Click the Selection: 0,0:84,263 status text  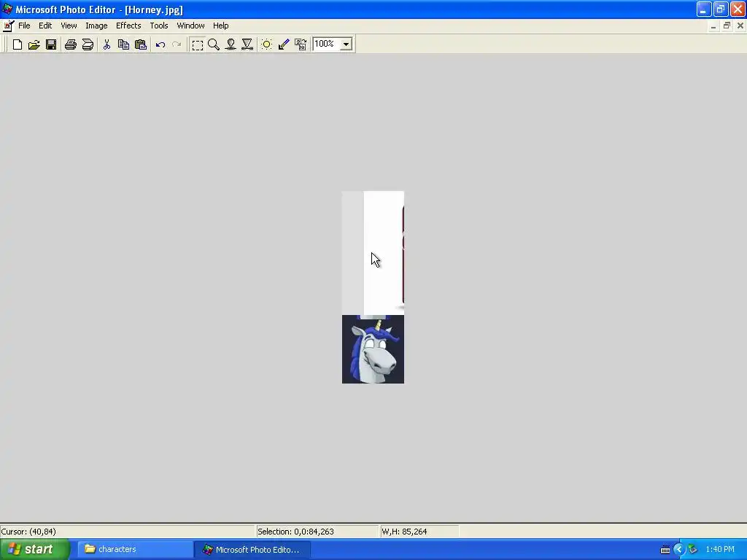296,532
